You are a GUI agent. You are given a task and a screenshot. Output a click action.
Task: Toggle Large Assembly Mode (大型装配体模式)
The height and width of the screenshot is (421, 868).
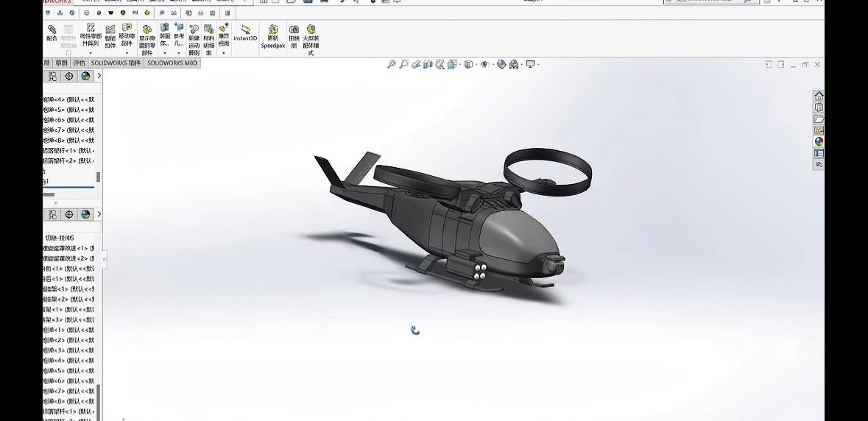[311, 40]
